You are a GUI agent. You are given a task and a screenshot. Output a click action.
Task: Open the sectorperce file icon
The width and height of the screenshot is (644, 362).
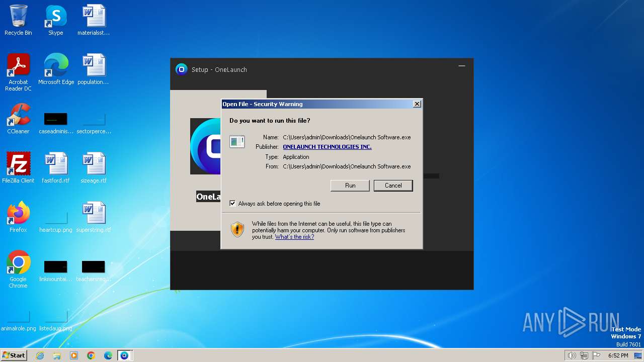tap(94, 123)
